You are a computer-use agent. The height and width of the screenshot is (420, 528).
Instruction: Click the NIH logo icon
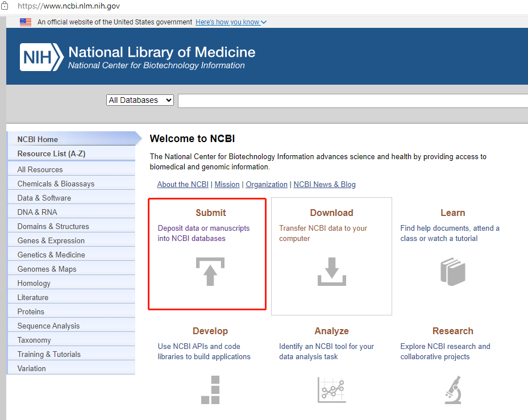coord(41,57)
